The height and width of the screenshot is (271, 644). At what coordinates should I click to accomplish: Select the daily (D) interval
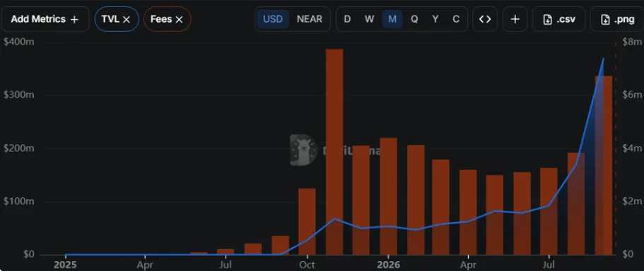(x=347, y=19)
